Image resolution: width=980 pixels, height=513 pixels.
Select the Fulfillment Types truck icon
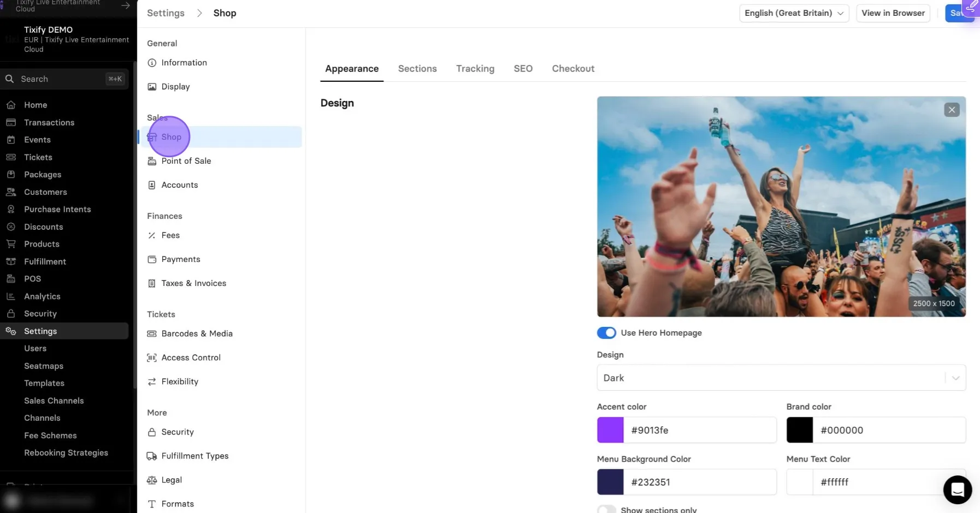[x=152, y=456]
